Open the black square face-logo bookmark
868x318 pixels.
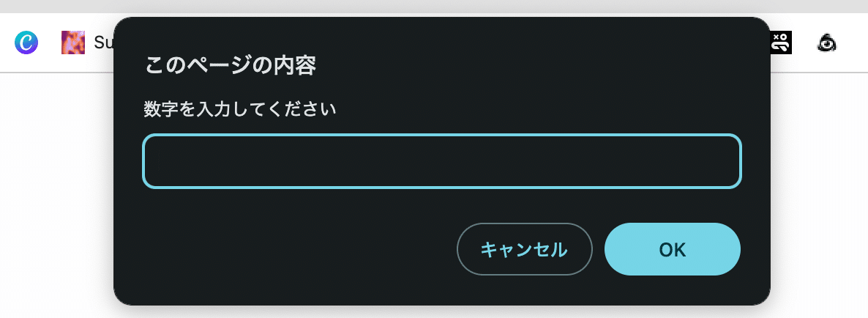[x=781, y=42]
